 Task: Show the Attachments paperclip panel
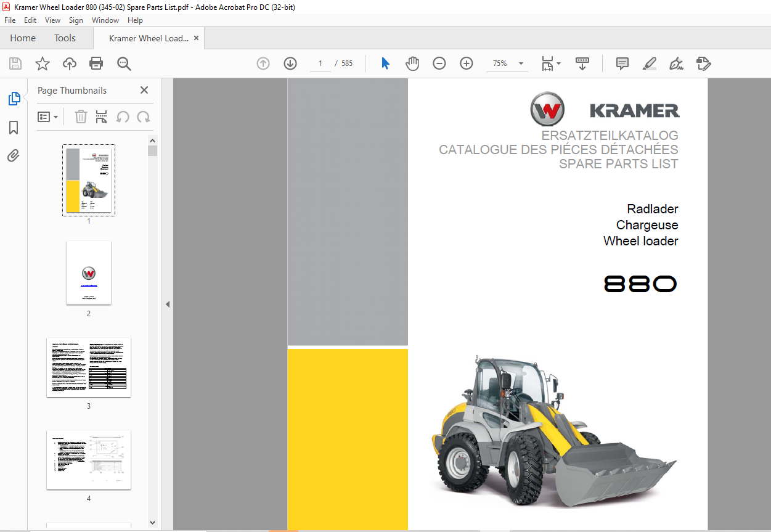[x=14, y=155]
